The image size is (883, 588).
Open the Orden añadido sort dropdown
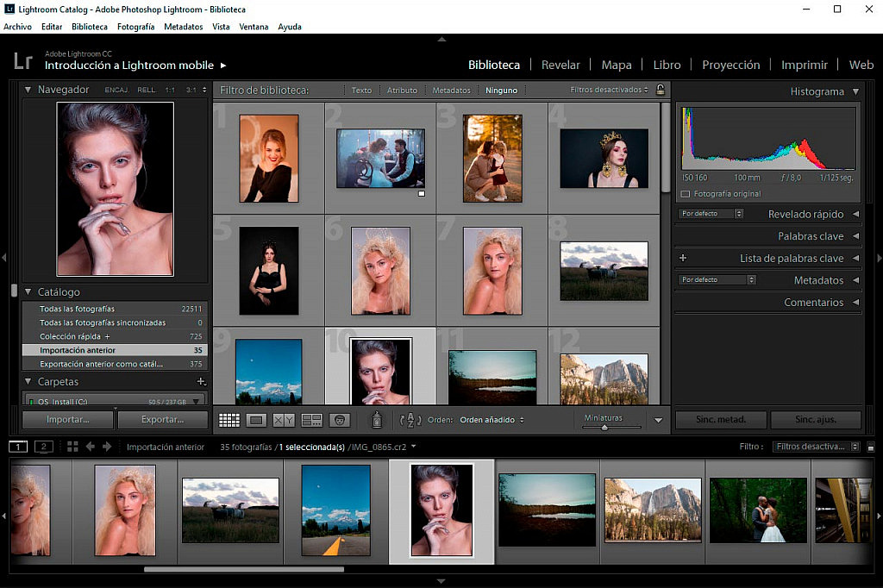(492, 420)
